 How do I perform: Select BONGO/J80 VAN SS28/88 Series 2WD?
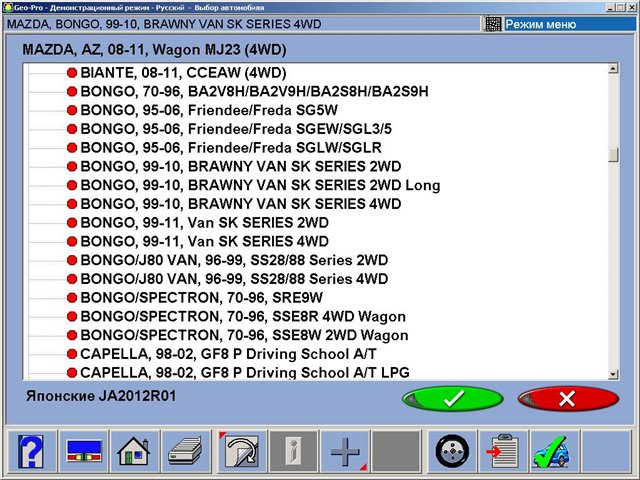[x=234, y=260]
